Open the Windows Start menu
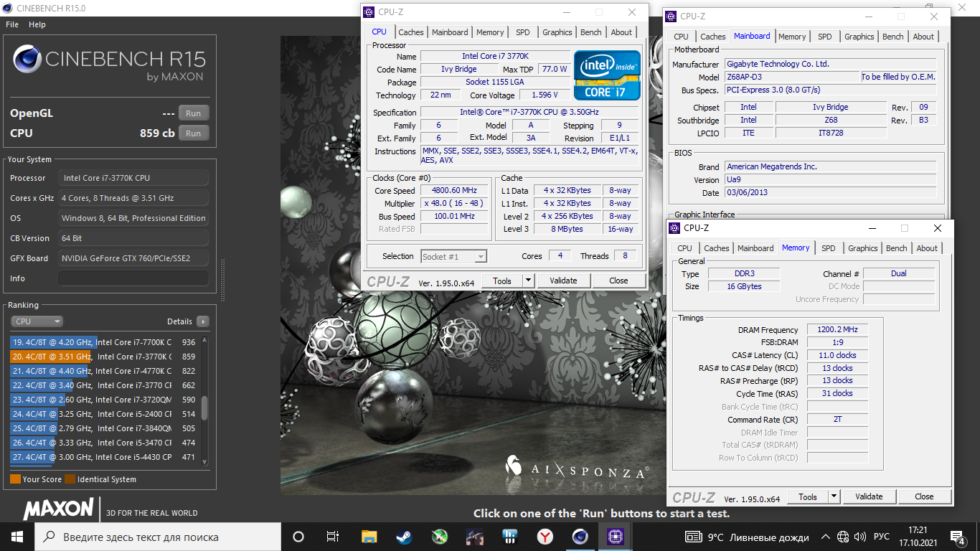Viewport: 980px width, 551px height. tap(17, 537)
